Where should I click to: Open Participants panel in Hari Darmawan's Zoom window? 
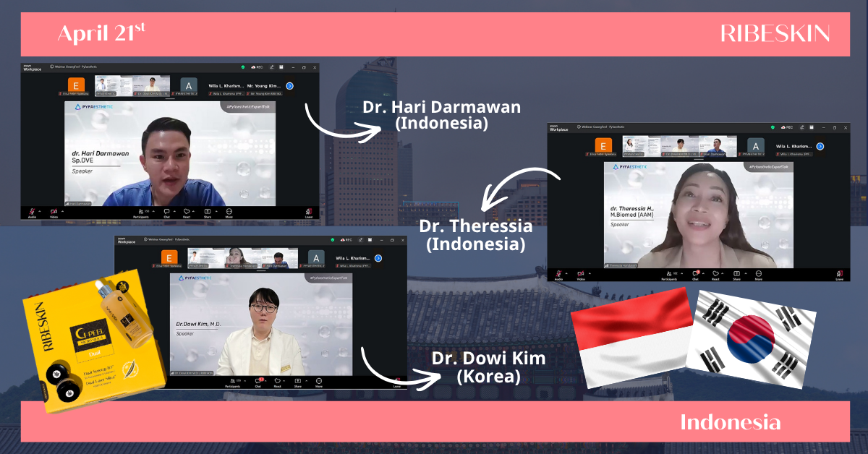pyautogui.click(x=140, y=212)
